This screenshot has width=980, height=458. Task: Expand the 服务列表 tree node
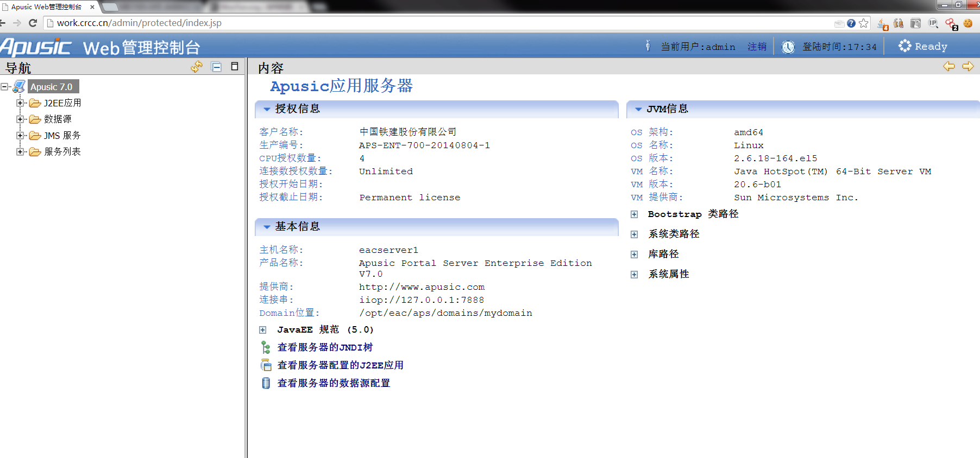click(x=20, y=152)
